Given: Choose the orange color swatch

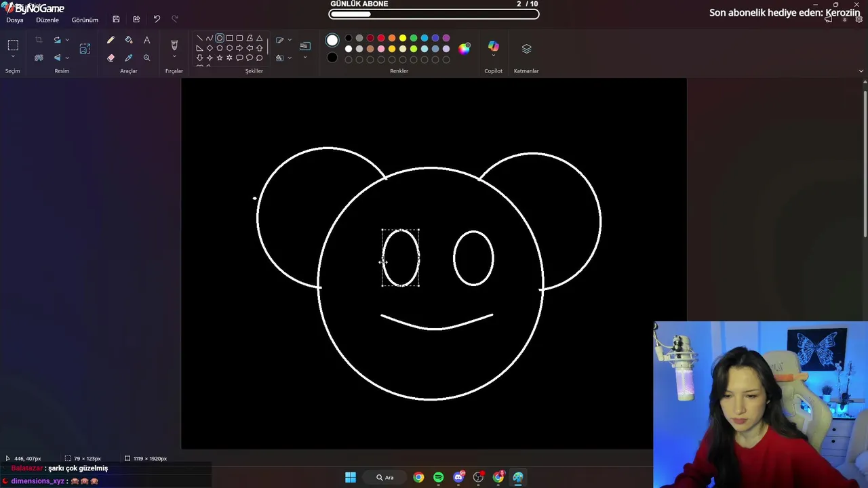Looking at the screenshot, I should tap(392, 38).
